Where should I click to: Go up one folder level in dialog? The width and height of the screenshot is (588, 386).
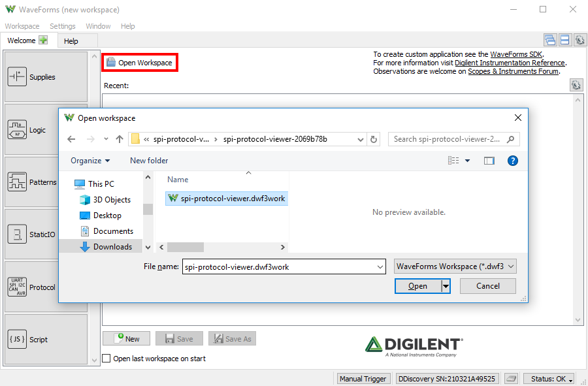coord(120,139)
